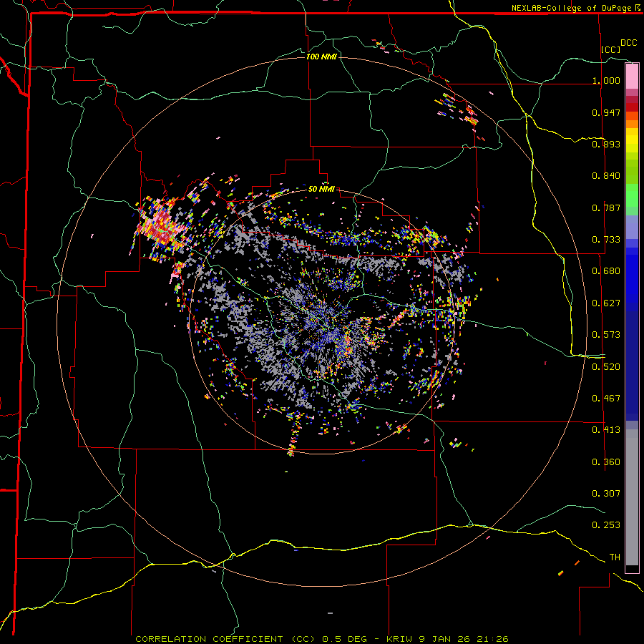
Task: Click the 0.413 legend value
Action: (x=606, y=430)
